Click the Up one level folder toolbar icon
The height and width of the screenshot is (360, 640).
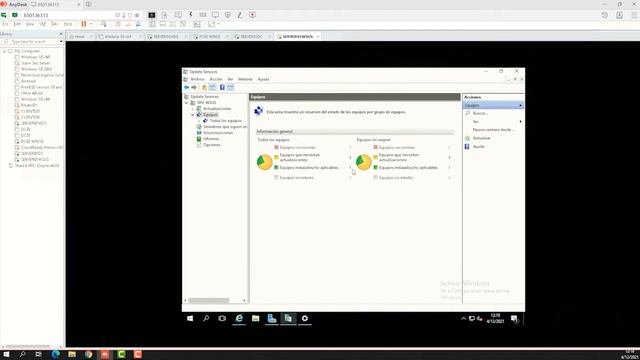point(204,87)
